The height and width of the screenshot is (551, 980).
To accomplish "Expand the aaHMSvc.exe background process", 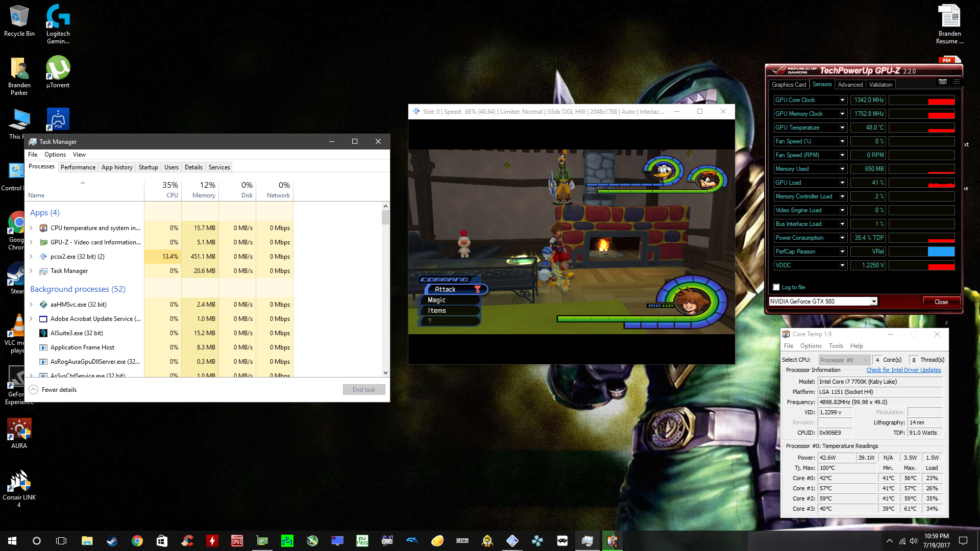I will pyautogui.click(x=31, y=305).
